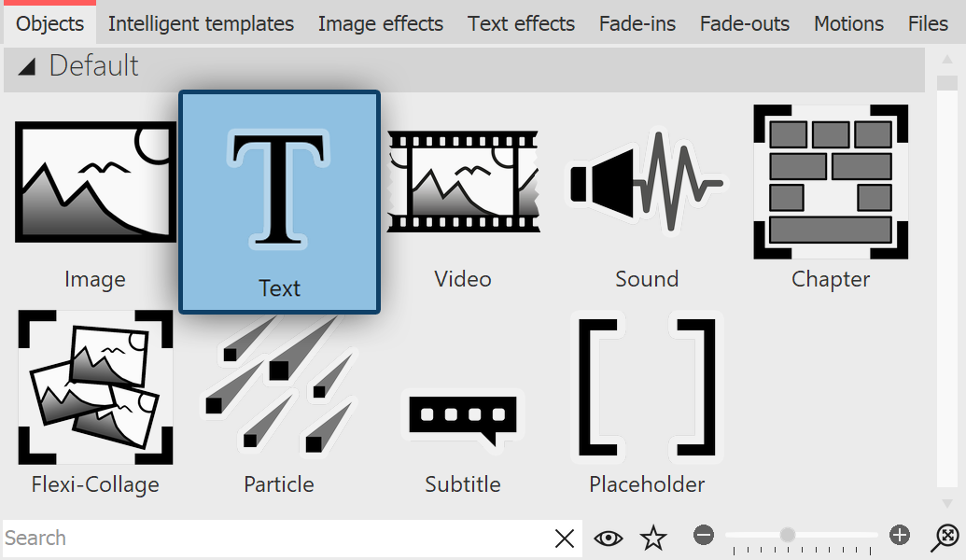Adjust the thumbnail size slider
The image size is (966, 560).
point(789,534)
